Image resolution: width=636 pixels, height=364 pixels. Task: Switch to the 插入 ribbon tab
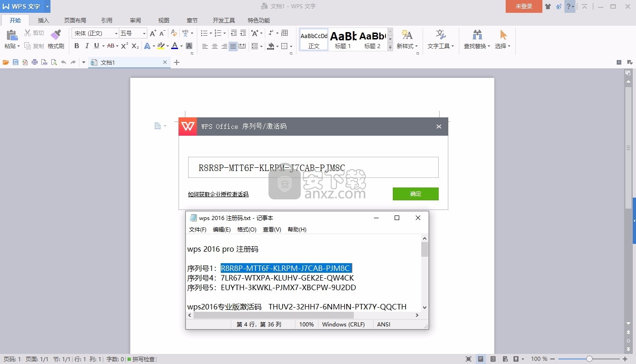44,20
